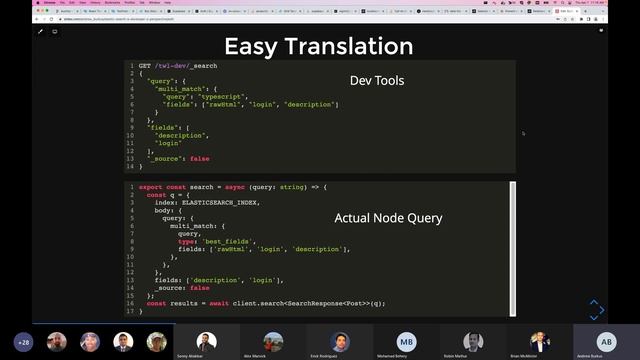Click the "Actual Node Query" label
The height and width of the screenshot is (360, 640).
coord(388,218)
